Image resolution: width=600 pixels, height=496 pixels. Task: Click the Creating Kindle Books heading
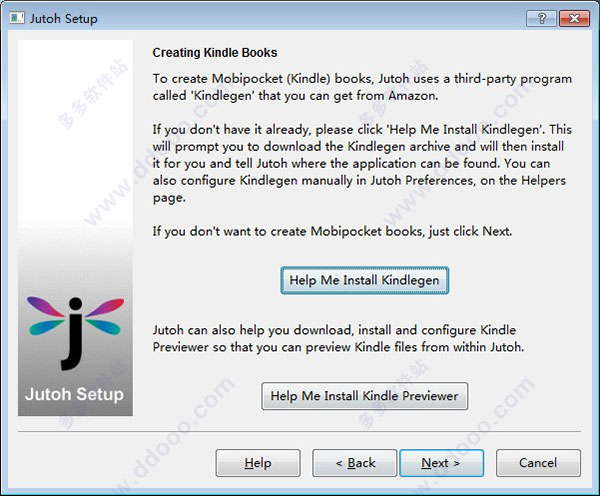[215, 52]
